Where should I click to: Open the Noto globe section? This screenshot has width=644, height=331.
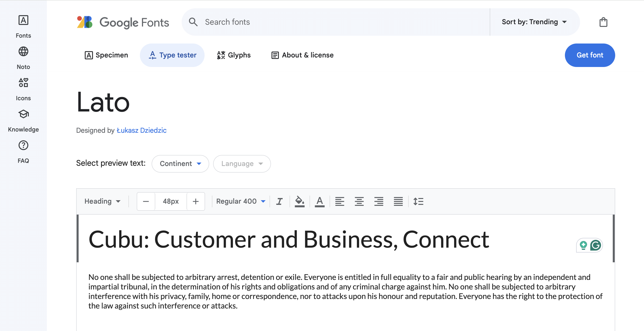click(x=23, y=58)
